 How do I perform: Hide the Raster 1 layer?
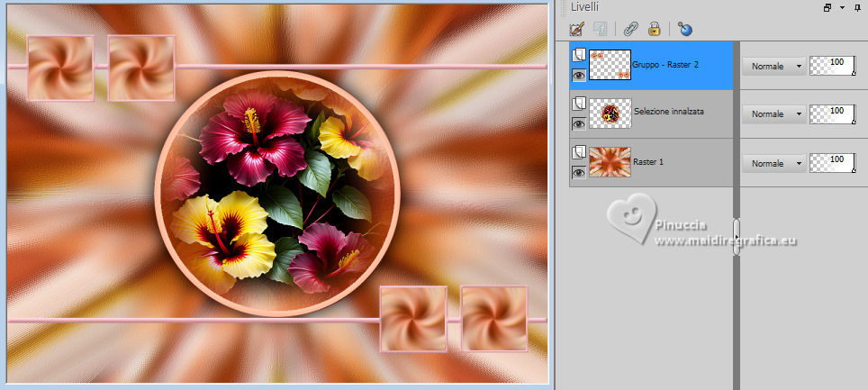578,172
